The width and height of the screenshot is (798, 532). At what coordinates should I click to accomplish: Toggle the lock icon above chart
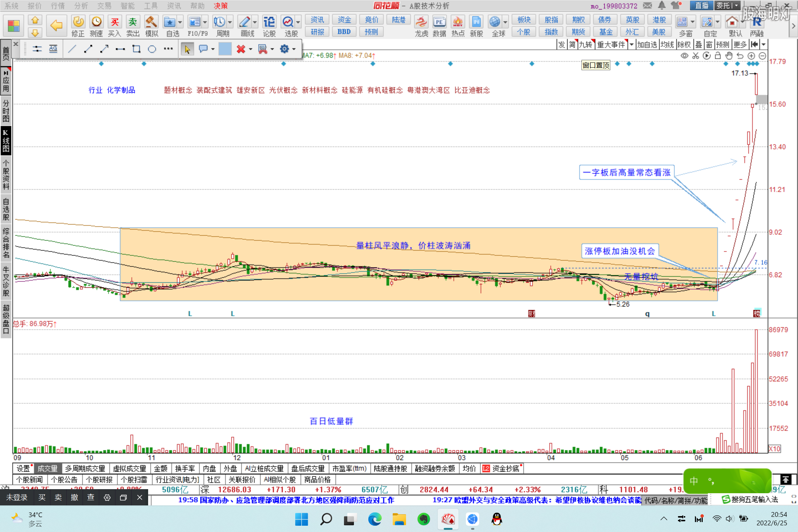(718, 56)
